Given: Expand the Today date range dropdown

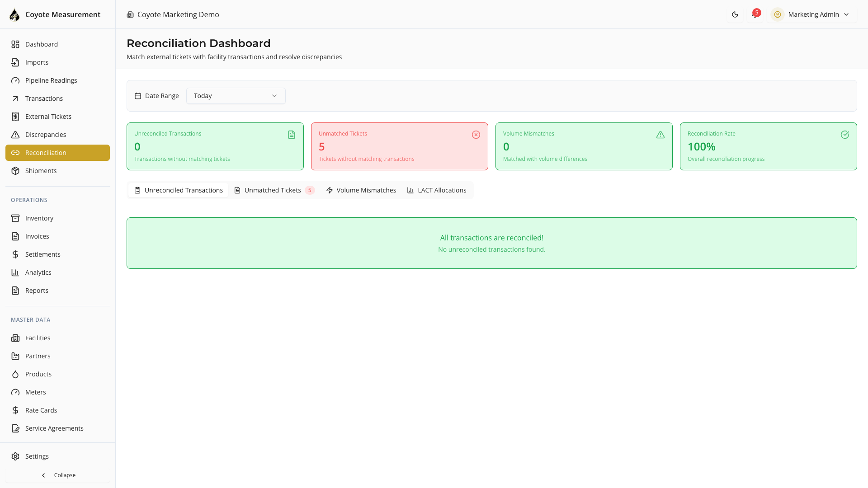Looking at the screenshot, I should coord(236,96).
